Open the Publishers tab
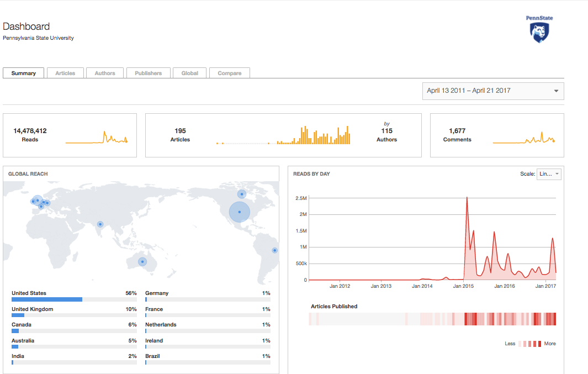The width and height of the screenshot is (588, 374). (x=148, y=73)
